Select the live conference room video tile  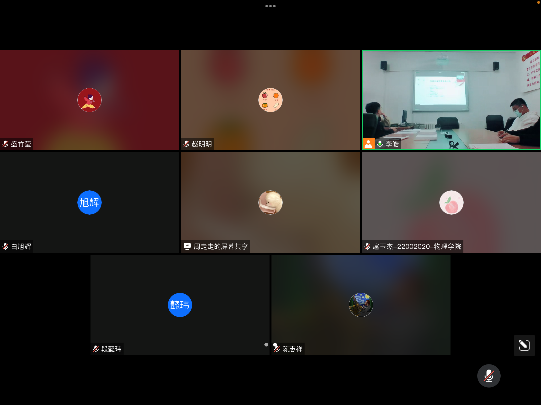451,100
